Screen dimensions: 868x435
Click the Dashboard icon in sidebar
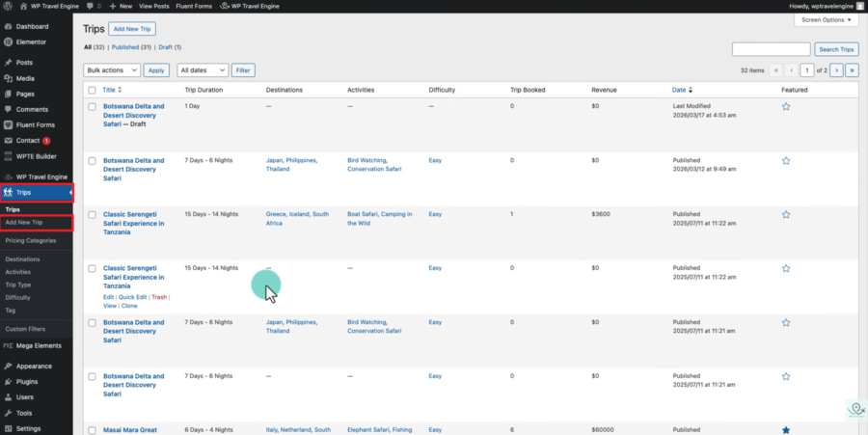click(x=8, y=26)
